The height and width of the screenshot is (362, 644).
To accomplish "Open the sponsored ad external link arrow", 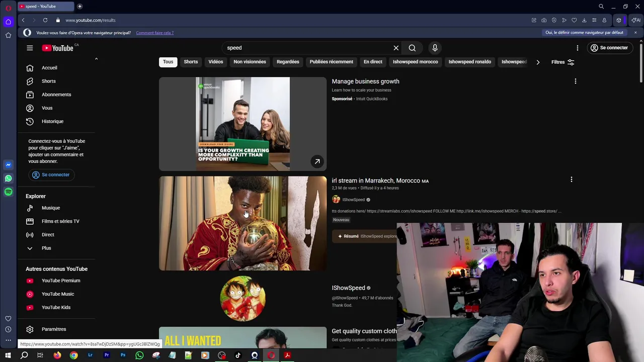I will 317,161.
